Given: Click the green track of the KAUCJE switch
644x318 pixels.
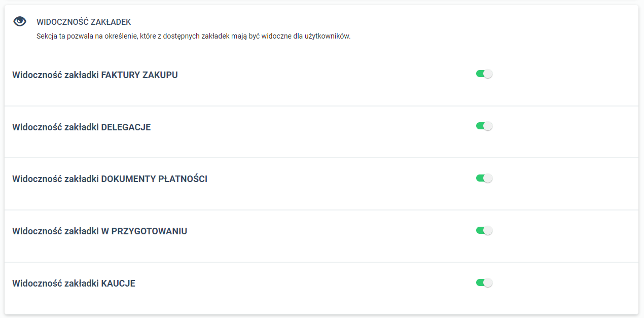Looking at the screenshot, I should point(480,283).
